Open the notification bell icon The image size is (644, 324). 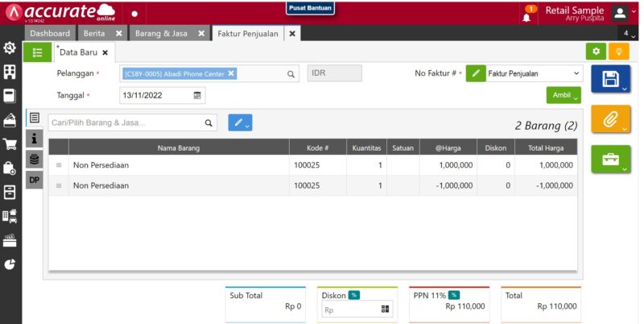click(x=527, y=15)
